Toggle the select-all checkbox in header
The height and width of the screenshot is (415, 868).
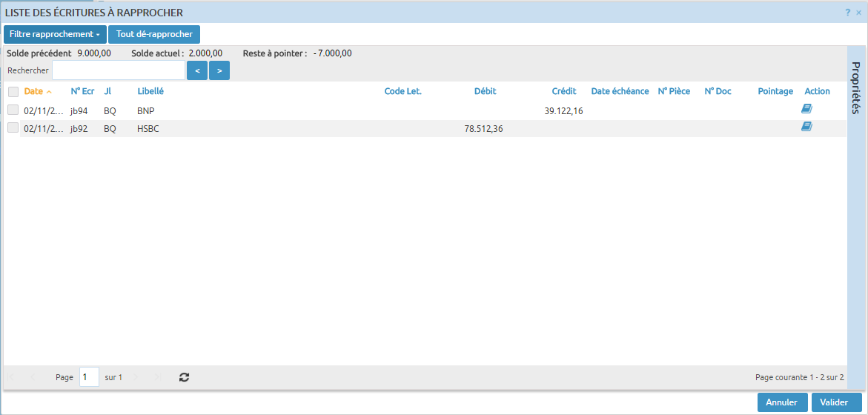pos(13,92)
